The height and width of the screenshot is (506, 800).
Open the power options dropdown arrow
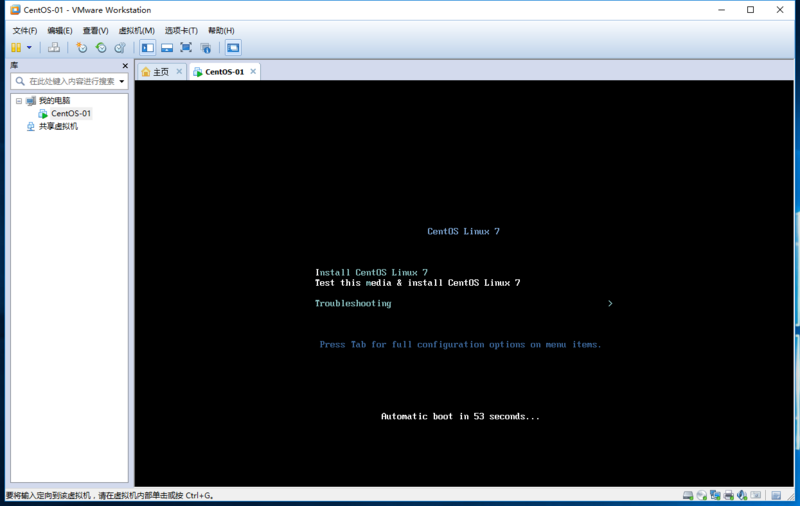29,47
